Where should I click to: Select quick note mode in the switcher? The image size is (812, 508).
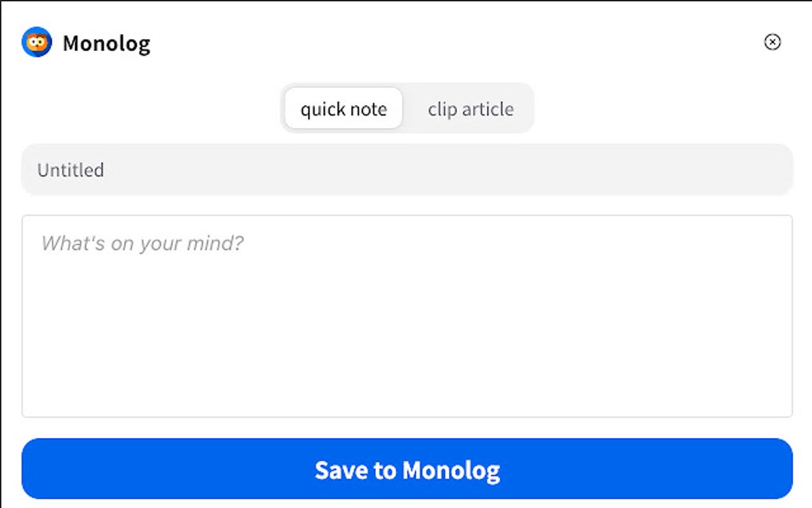point(344,109)
